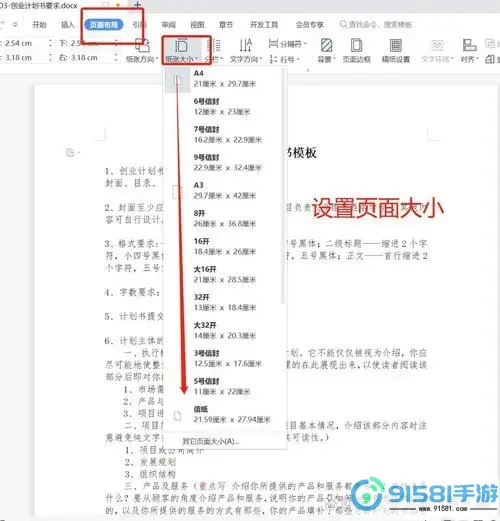
Task: Click the search magnifier icon
Action: point(343,24)
